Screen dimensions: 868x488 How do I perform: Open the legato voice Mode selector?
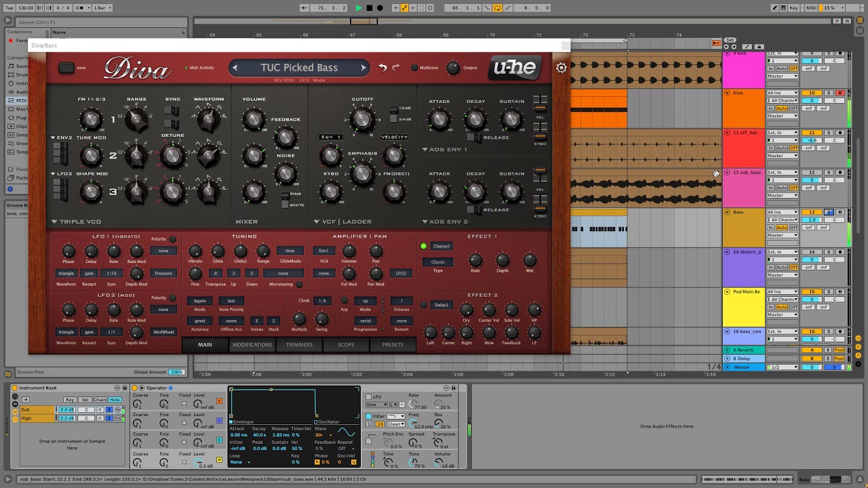pos(200,301)
